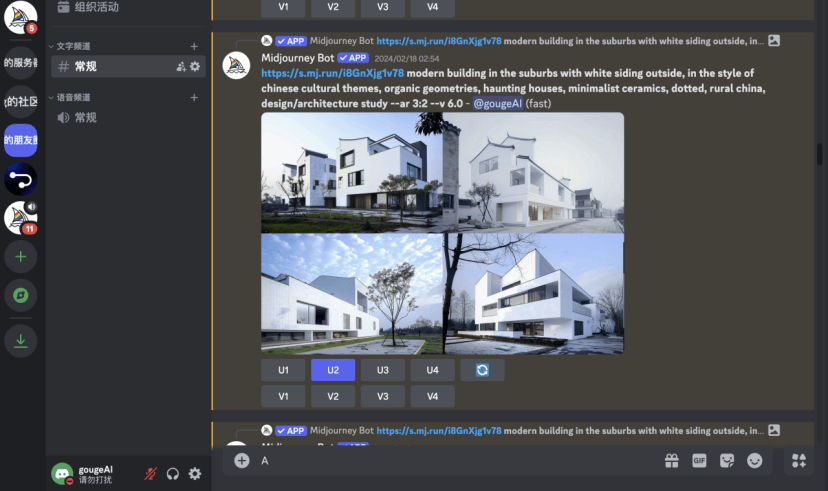
Task: Join the 常规 voice channel
Action: point(86,118)
